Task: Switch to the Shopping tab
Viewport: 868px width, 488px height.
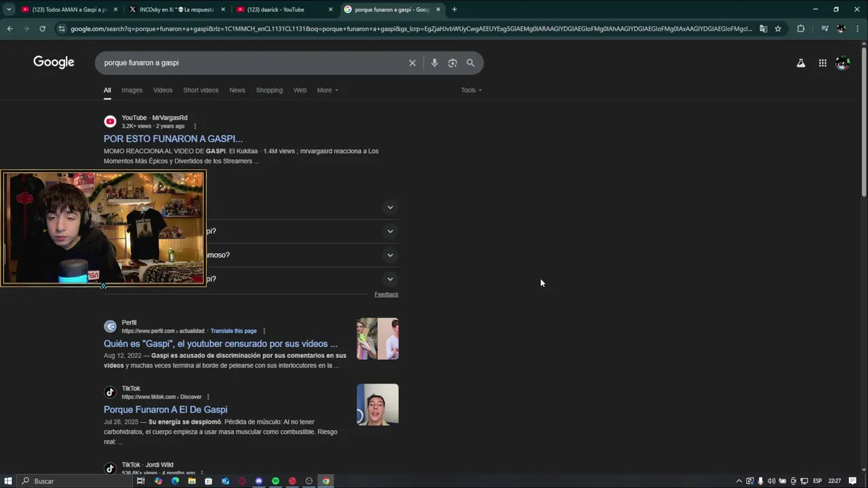Action: [269, 90]
